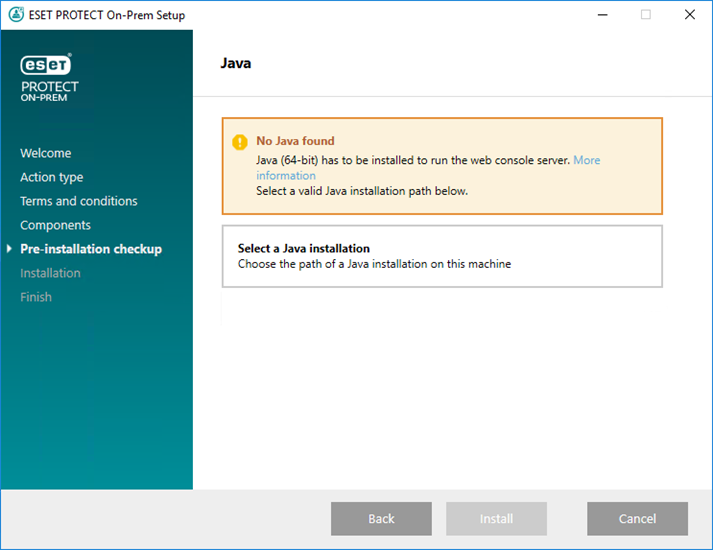Click the Java page heading

tap(236, 63)
